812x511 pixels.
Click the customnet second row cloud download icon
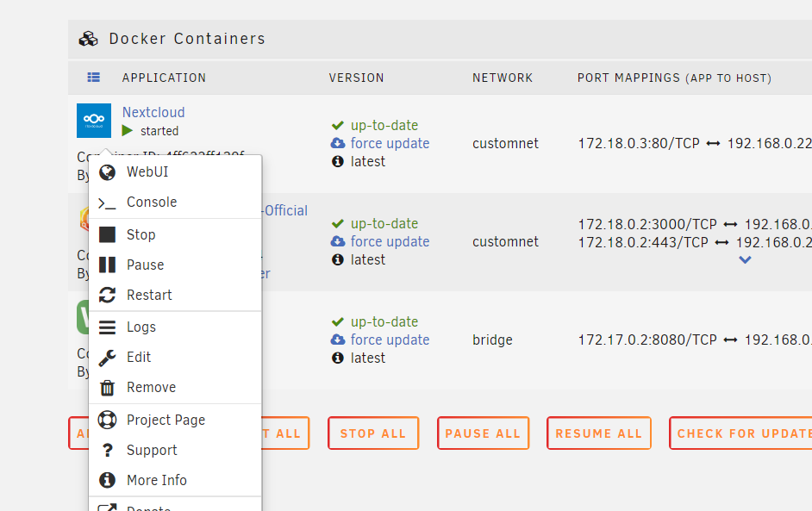coord(338,242)
